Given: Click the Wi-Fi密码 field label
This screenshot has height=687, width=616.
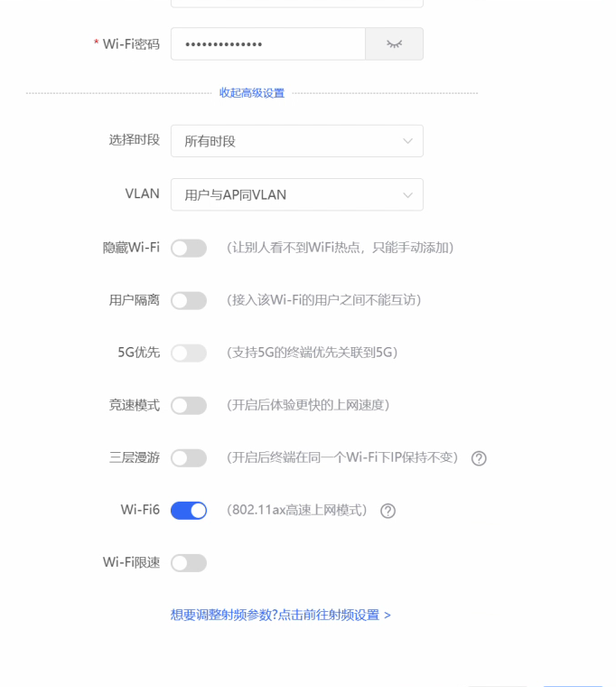Looking at the screenshot, I should pos(131,44).
